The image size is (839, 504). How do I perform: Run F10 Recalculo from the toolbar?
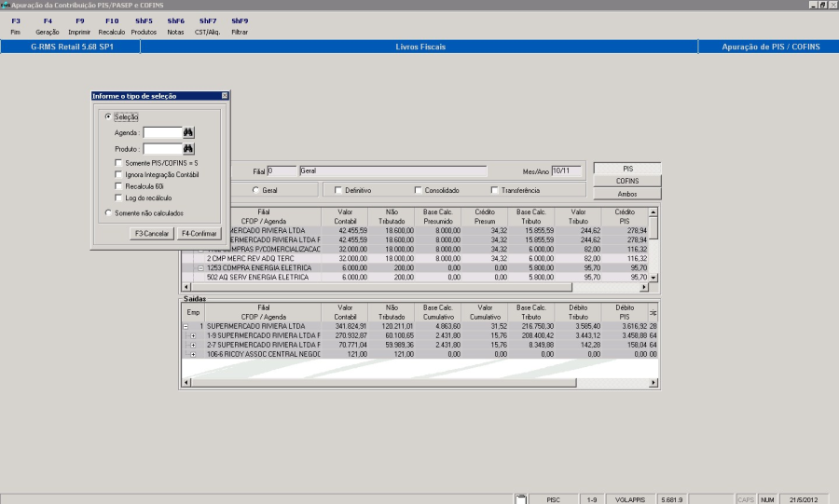(x=112, y=26)
